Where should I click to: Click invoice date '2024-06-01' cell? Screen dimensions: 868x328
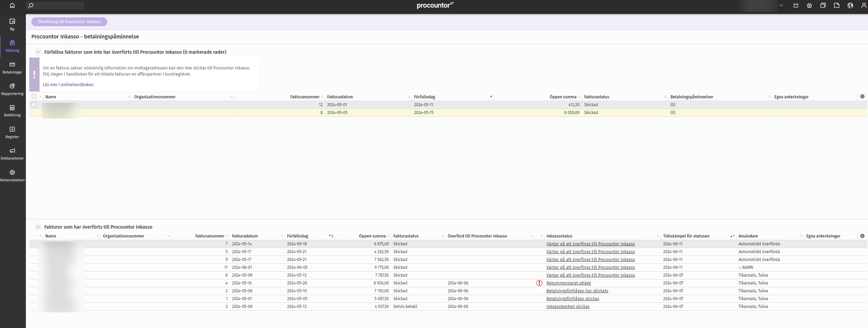click(x=242, y=267)
